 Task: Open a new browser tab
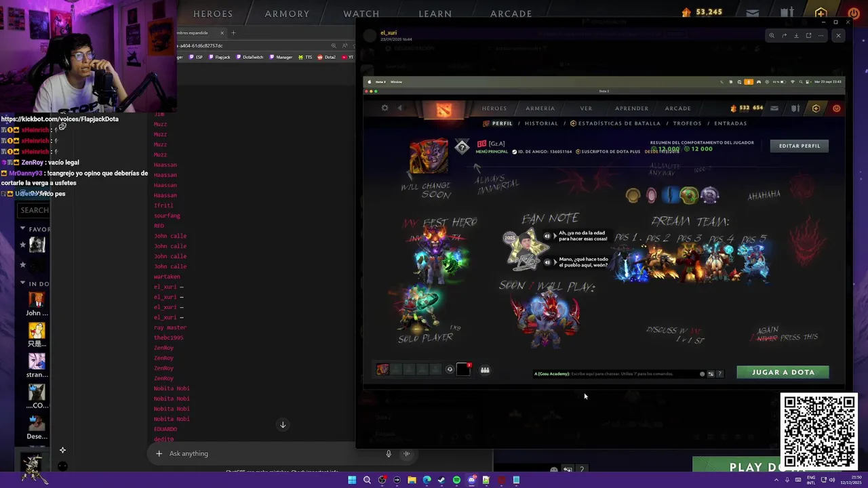click(233, 33)
